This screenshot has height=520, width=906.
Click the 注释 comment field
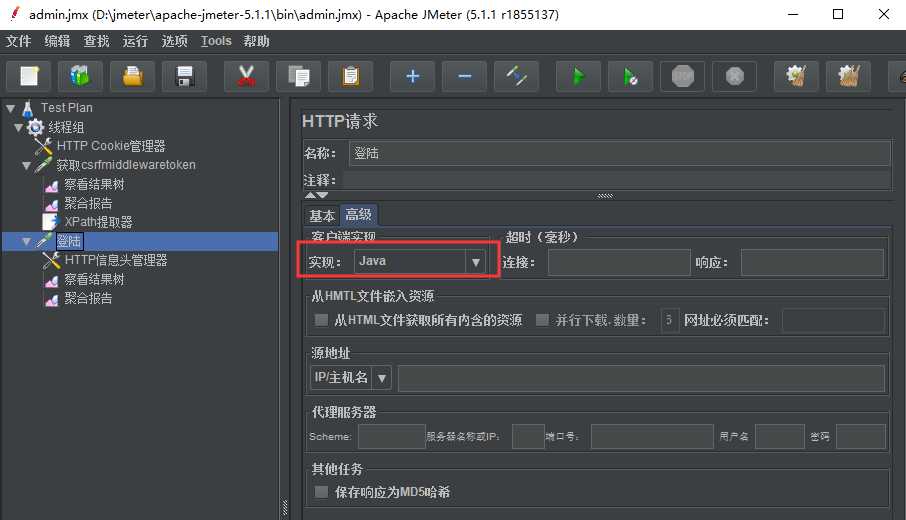tap(617, 180)
